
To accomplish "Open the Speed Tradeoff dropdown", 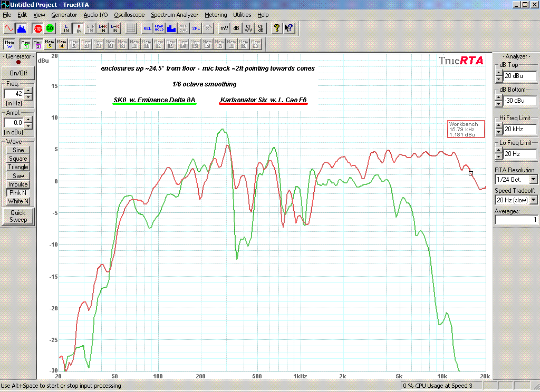I will (534, 200).
